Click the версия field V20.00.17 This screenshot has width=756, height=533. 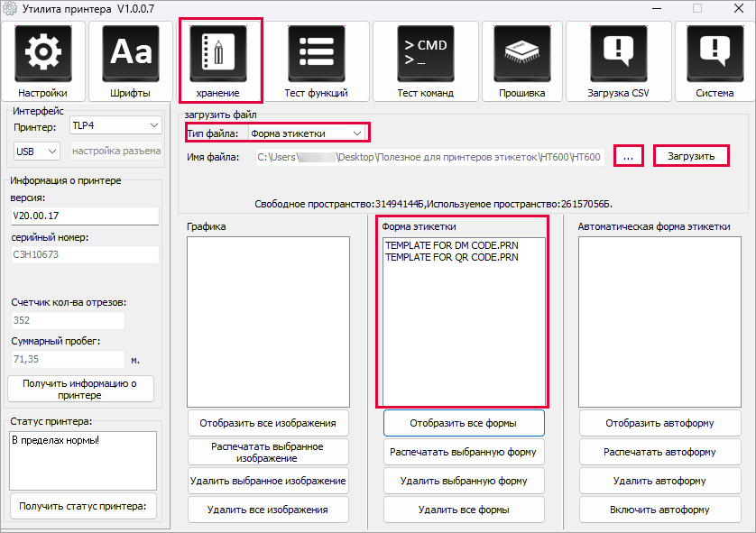pos(85,216)
